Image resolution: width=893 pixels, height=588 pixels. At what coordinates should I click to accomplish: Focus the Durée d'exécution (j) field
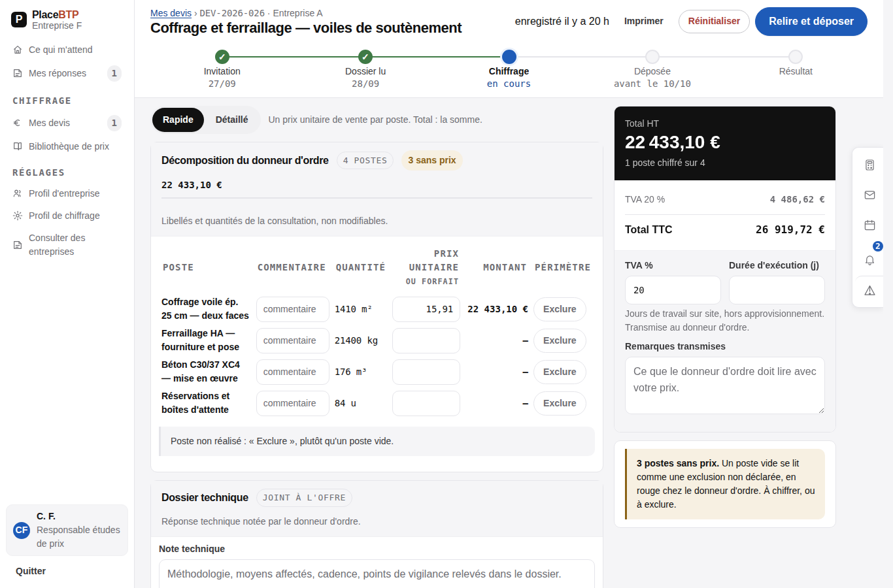777,290
